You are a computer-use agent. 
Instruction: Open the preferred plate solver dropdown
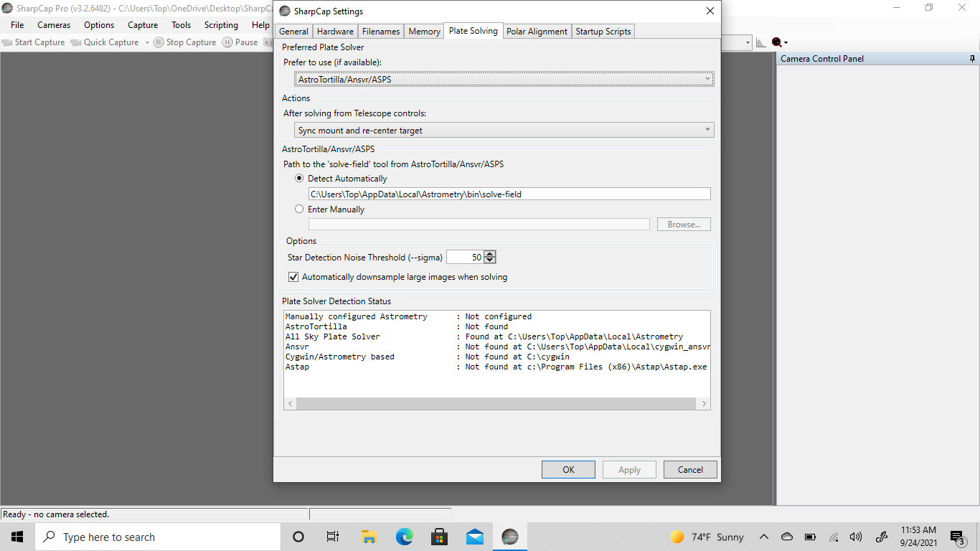(504, 79)
